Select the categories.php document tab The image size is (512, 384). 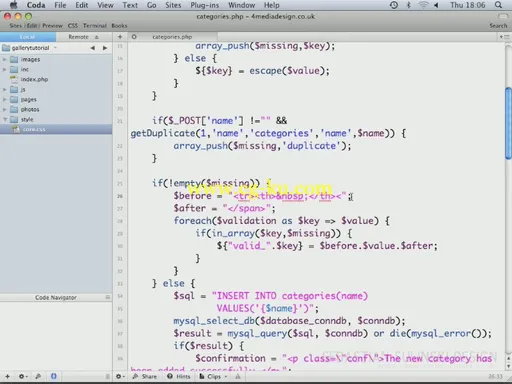pyautogui.click(x=172, y=37)
